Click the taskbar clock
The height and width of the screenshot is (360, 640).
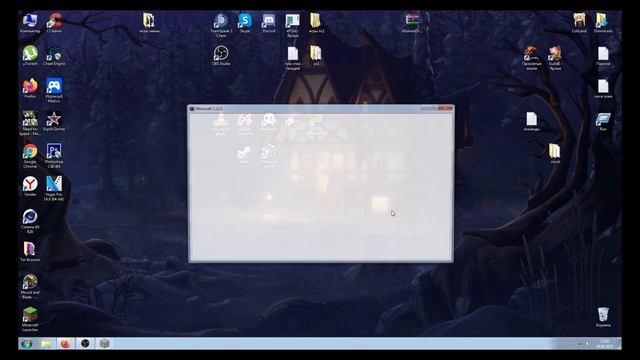[604, 343]
